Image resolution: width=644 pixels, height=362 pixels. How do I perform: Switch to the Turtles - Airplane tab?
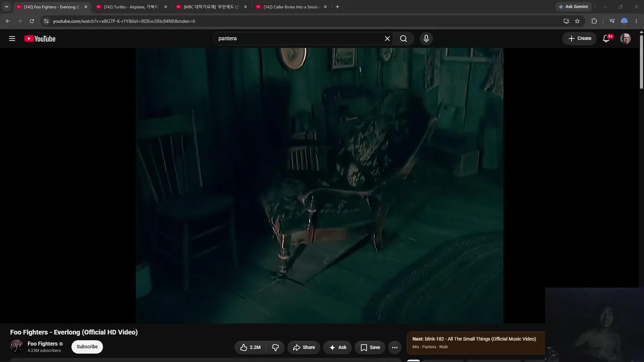[131, 7]
